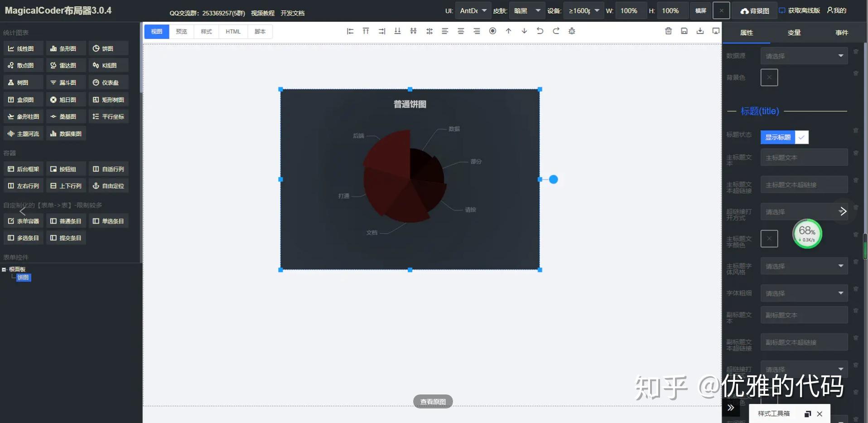Image resolution: width=868 pixels, height=423 pixels.
Task: Insert a 雷达图 radar chart
Action: pos(65,65)
